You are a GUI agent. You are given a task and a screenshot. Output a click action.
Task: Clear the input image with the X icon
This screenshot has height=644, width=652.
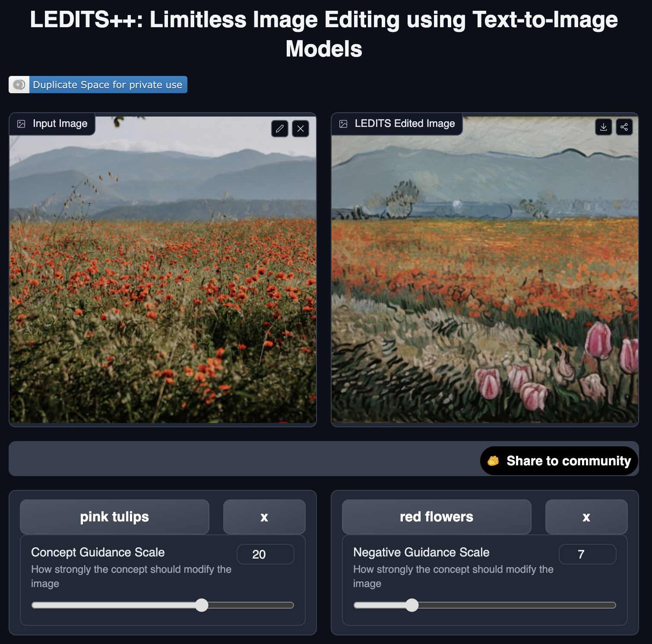point(301,129)
